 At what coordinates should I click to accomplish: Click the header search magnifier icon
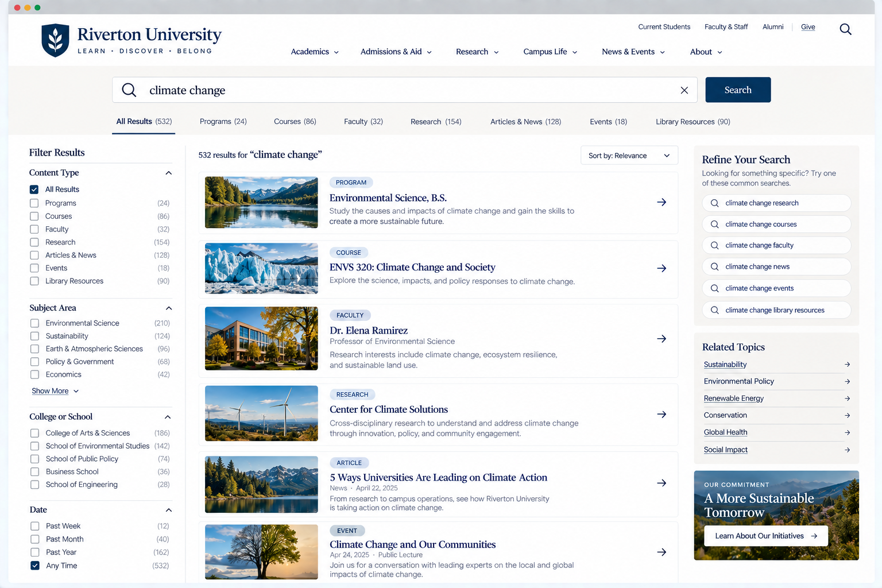point(845,29)
